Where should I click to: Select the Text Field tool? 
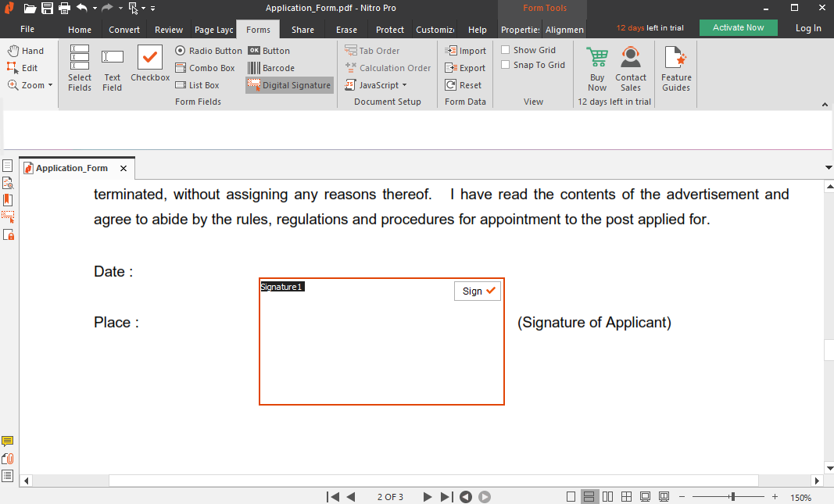pos(112,69)
